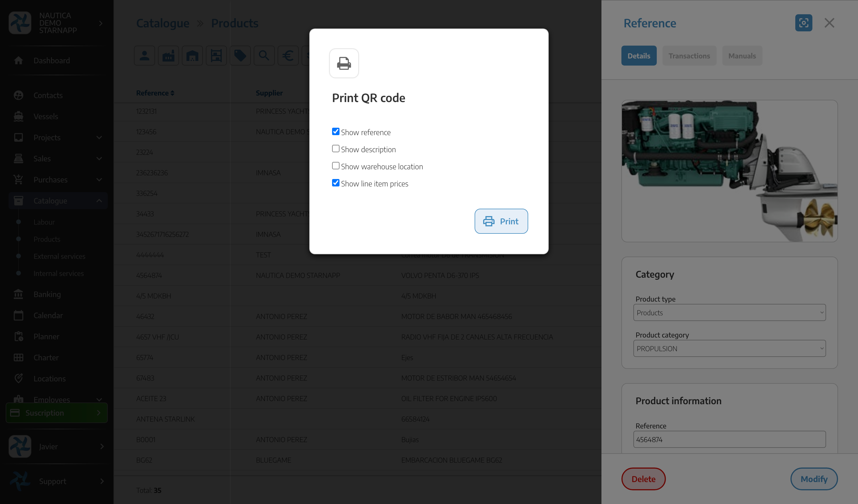858x504 pixels.
Task: Switch to the Manuals tab
Action: tap(742, 56)
